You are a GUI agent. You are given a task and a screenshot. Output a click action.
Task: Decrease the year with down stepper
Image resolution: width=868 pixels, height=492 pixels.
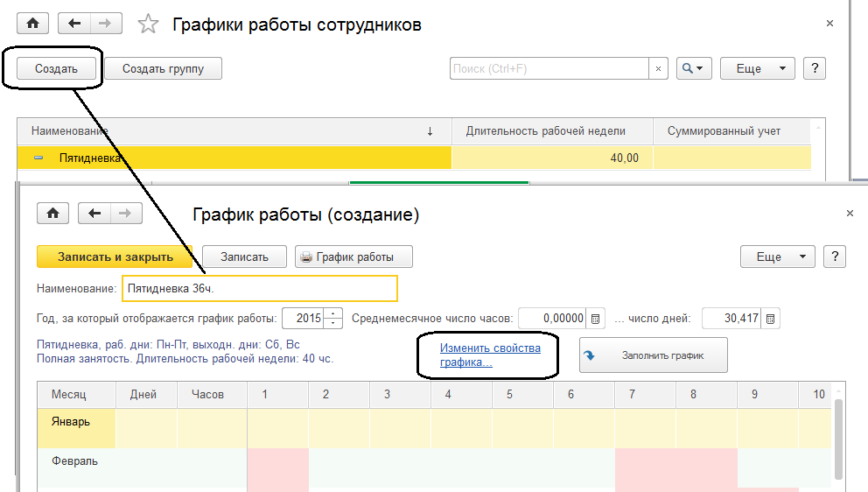coord(333,324)
